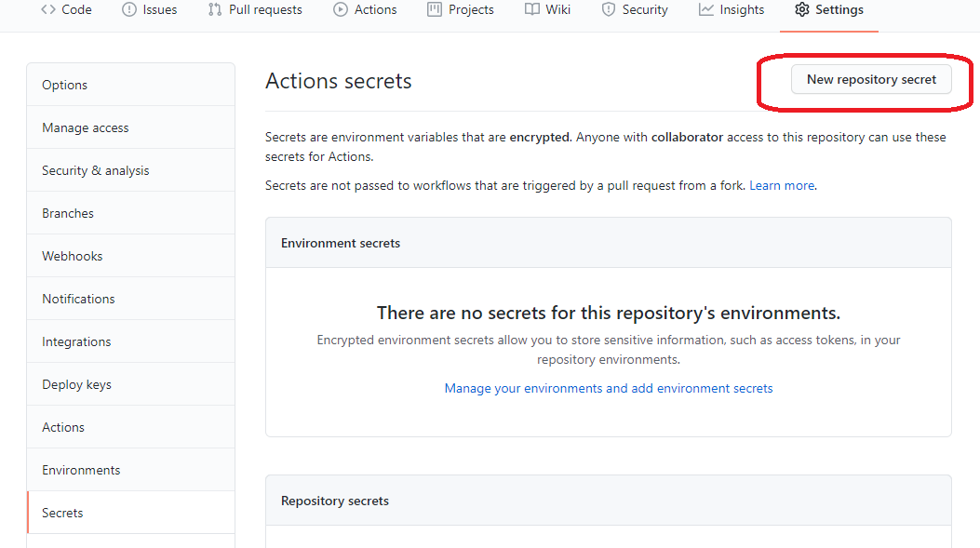Click the Actions play icon
This screenshot has width=980, height=548.
(341, 9)
